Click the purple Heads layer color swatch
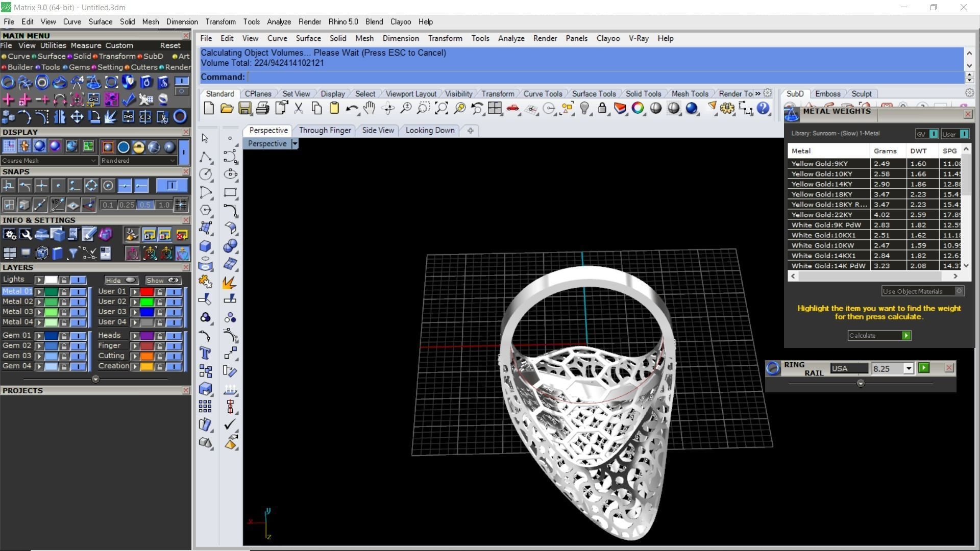 [147, 336]
